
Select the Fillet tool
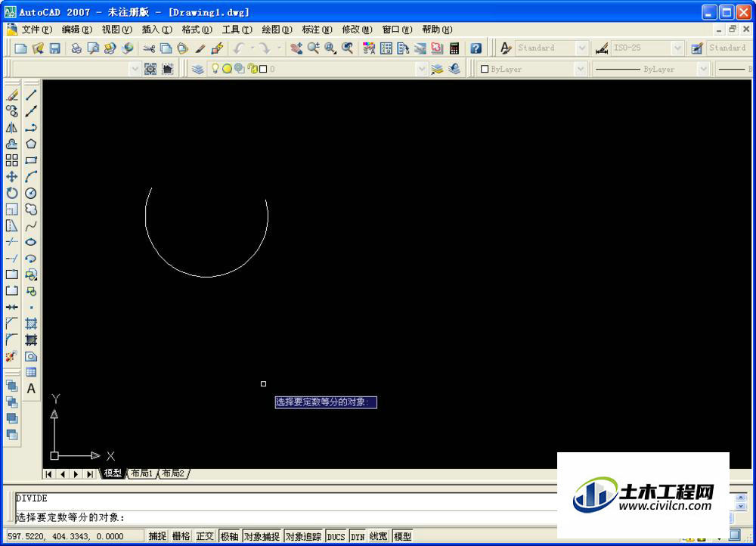point(12,340)
